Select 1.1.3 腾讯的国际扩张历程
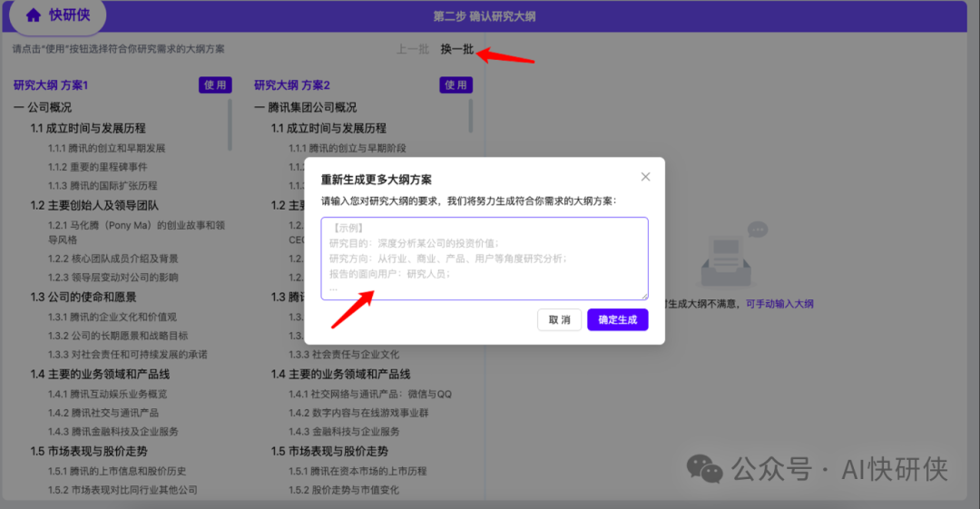 [x=103, y=186]
